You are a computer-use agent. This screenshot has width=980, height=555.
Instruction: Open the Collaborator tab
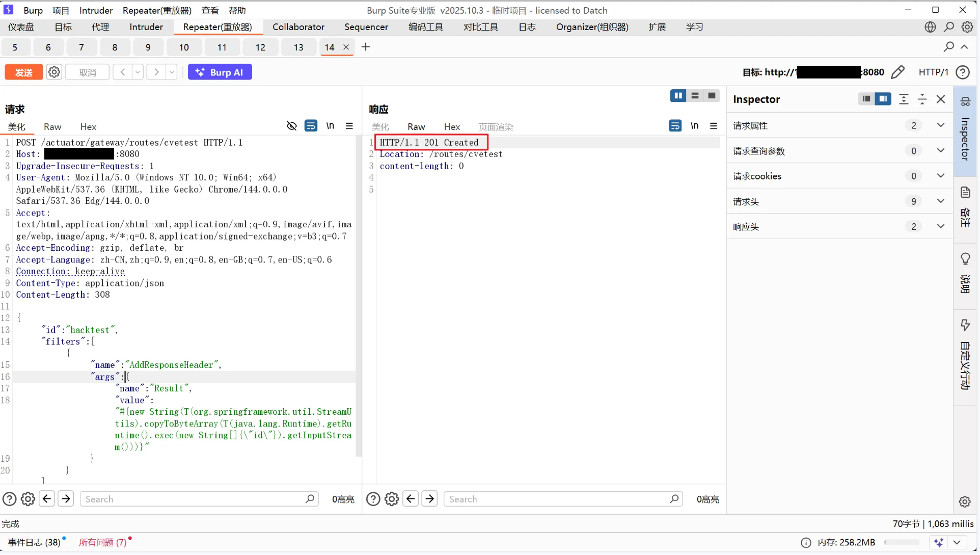[298, 27]
